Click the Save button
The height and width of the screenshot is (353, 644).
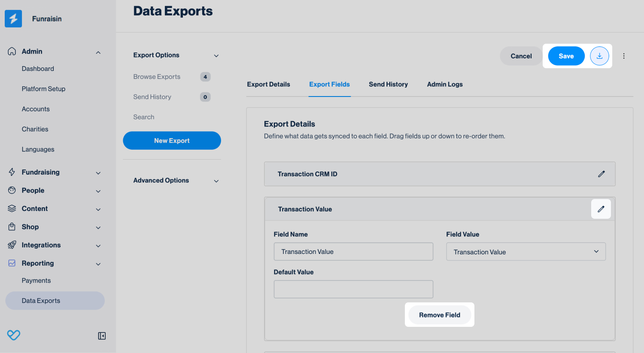pos(566,56)
